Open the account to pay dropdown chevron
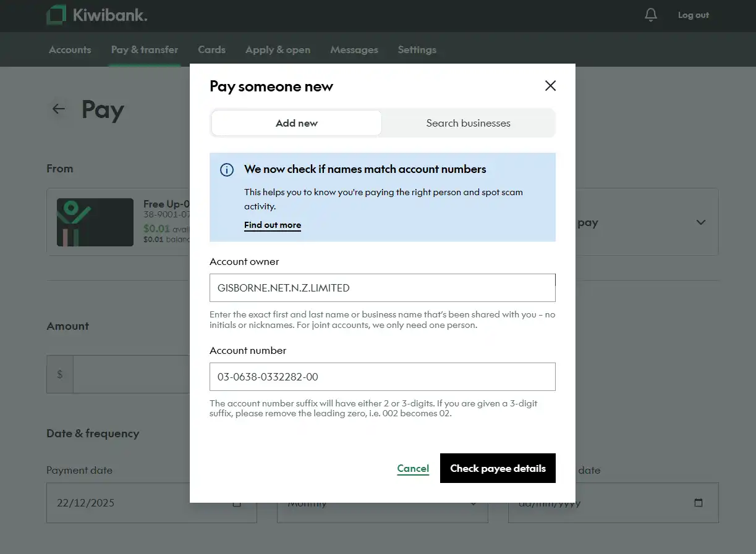756x554 pixels. pos(701,222)
